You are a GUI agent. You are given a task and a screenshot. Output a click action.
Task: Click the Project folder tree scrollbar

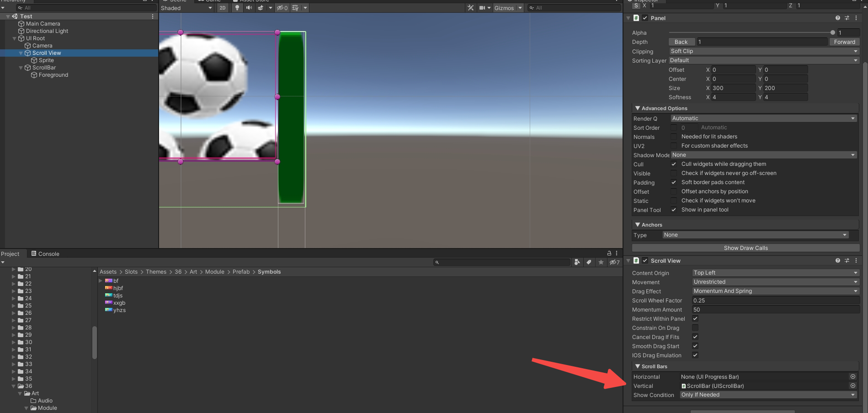(95, 343)
